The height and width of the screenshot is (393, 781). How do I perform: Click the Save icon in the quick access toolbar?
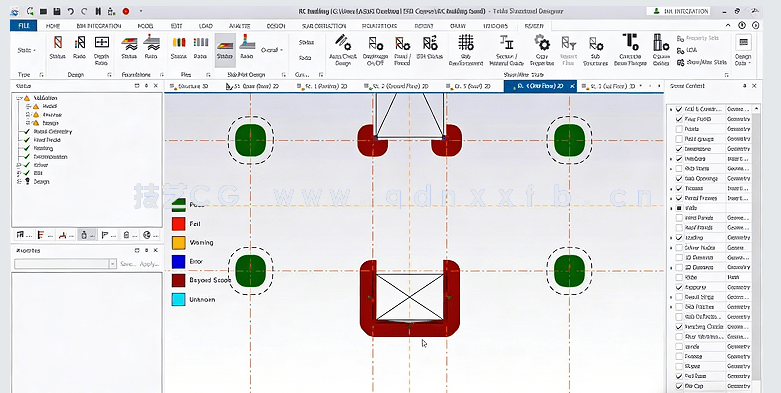tap(57, 11)
